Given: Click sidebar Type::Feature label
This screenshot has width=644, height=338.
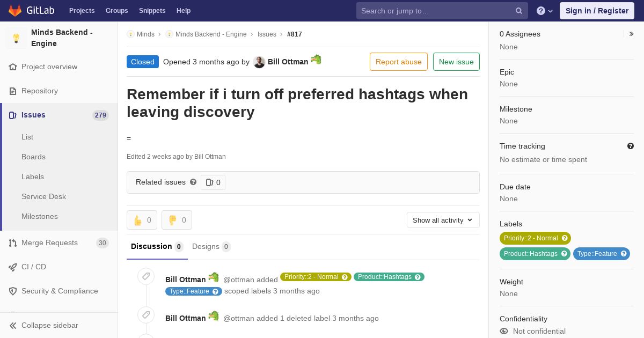Looking at the screenshot, I should pyautogui.click(x=597, y=254).
